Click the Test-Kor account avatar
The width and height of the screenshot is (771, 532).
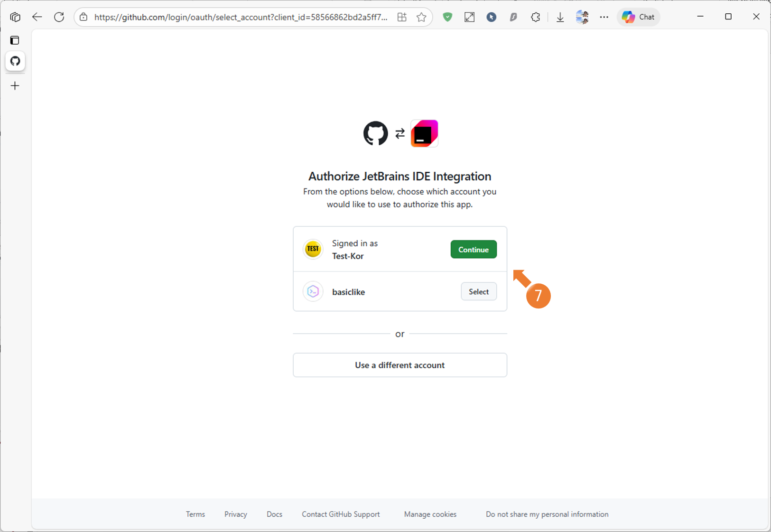coord(313,249)
